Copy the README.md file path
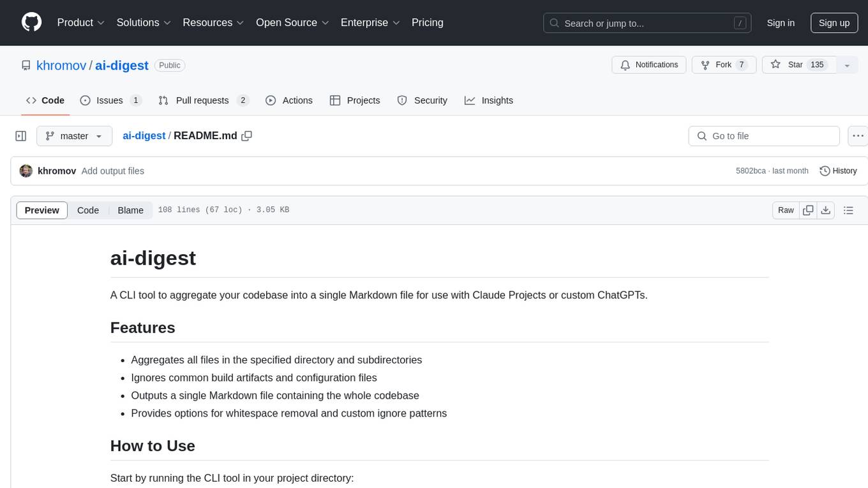 247,135
